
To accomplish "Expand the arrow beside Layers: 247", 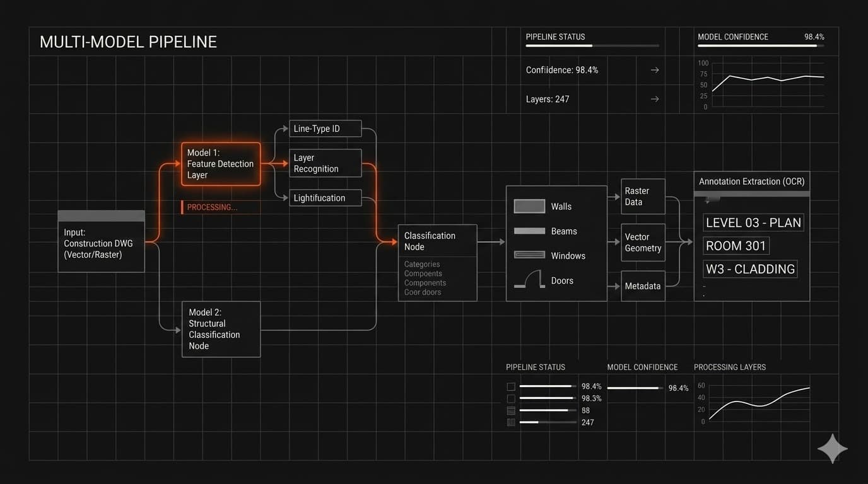I will (654, 99).
